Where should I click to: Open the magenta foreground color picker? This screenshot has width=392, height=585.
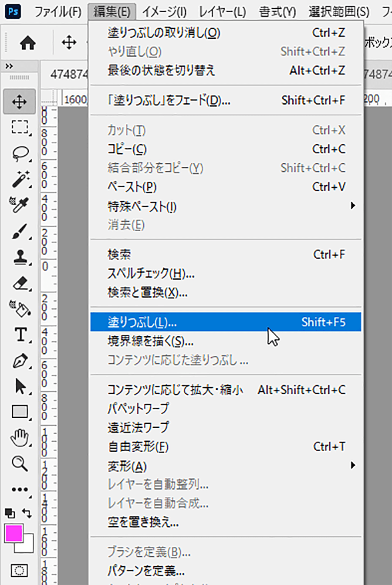[x=13, y=533]
